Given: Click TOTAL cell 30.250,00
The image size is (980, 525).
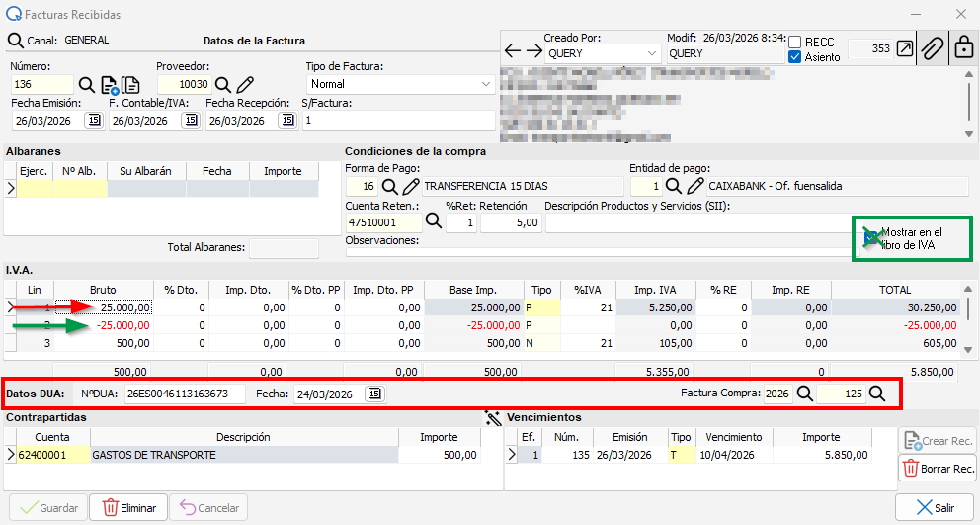Looking at the screenshot, I should coord(895,307).
